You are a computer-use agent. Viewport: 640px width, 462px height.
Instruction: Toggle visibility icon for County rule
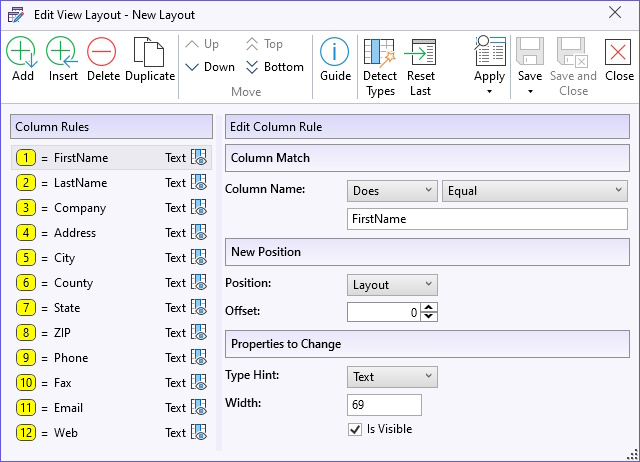pyautogui.click(x=199, y=282)
